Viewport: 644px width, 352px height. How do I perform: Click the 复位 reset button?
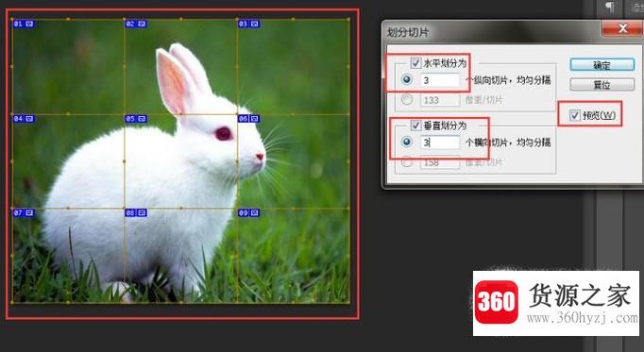[x=602, y=85]
